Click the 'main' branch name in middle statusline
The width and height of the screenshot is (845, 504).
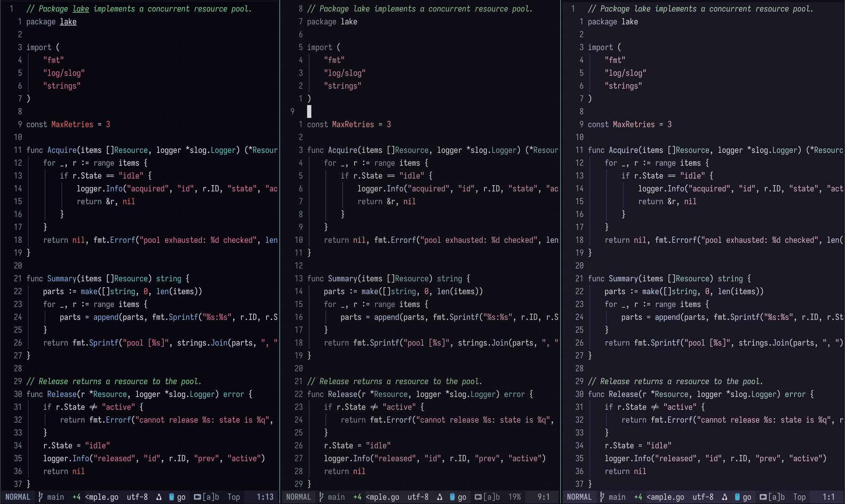[336, 497]
